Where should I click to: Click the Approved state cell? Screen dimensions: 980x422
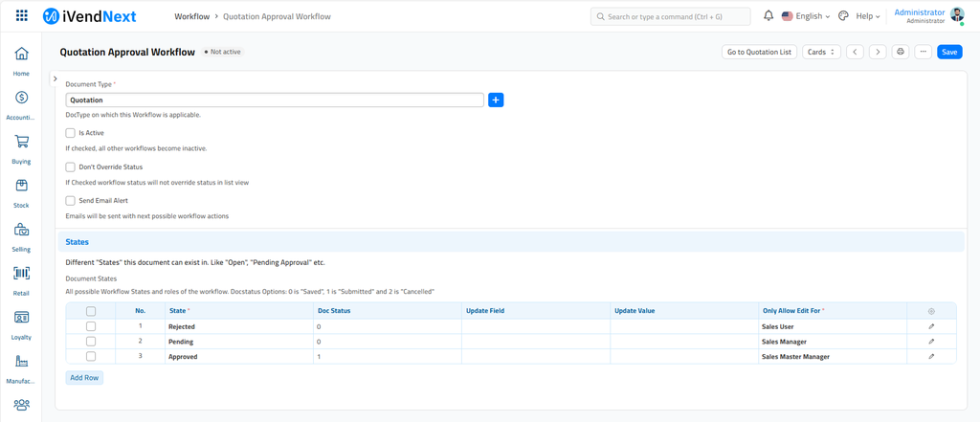238,356
